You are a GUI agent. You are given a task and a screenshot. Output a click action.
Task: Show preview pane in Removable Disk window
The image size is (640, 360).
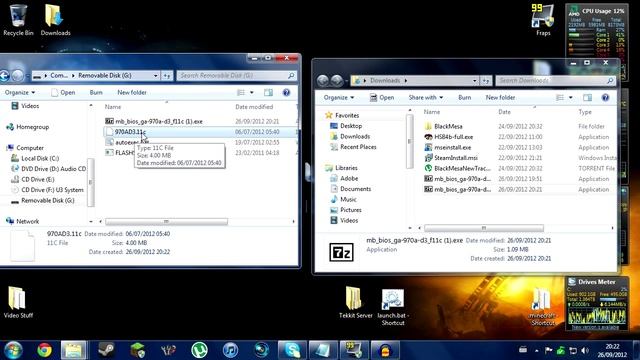(268, 93)
